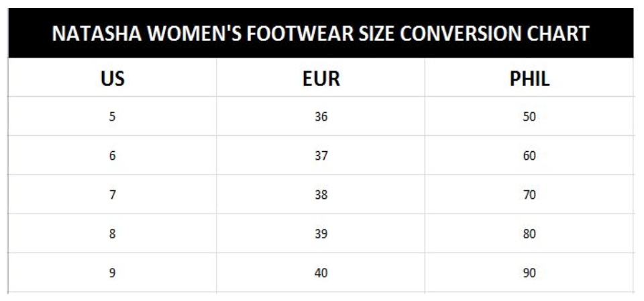Pick the PHIL size 70 cell
This screenshot has width=644, height=301.
[529, 195]
